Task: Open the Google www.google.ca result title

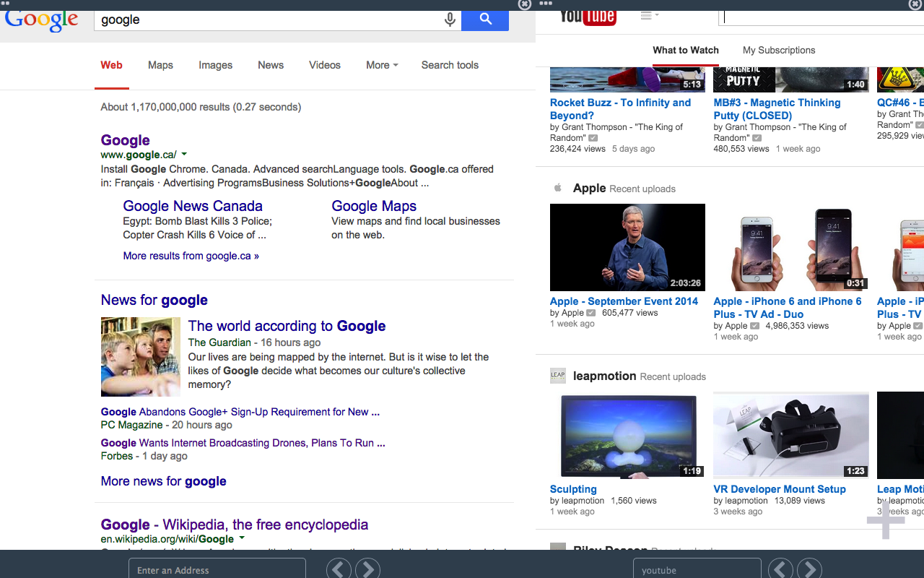Action: point(126,140)
